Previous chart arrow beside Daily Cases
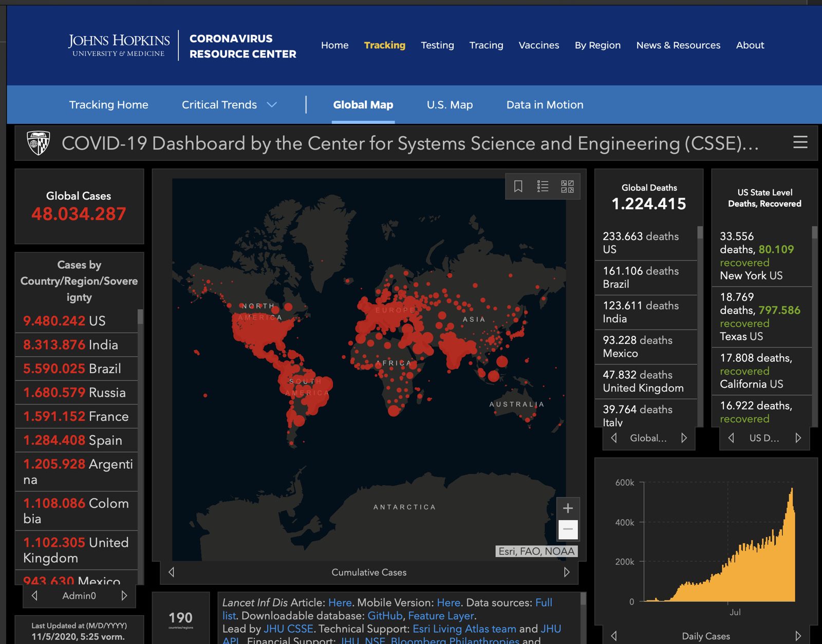The image size is (822, 644). (614, 636)
